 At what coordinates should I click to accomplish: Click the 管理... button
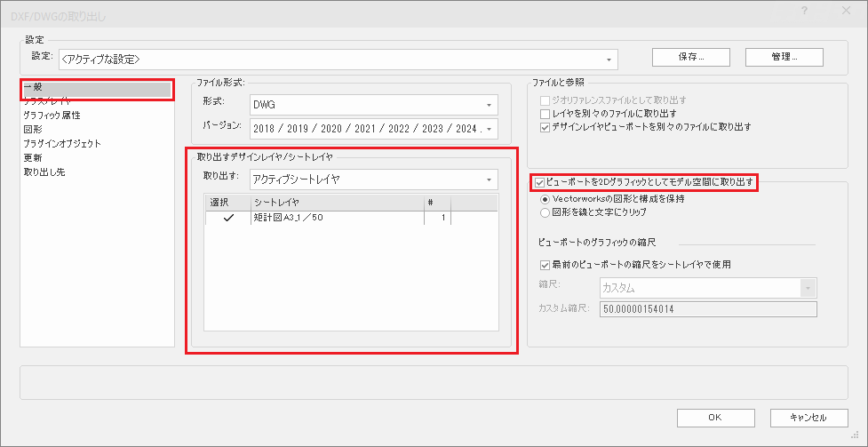coord(784,57)
